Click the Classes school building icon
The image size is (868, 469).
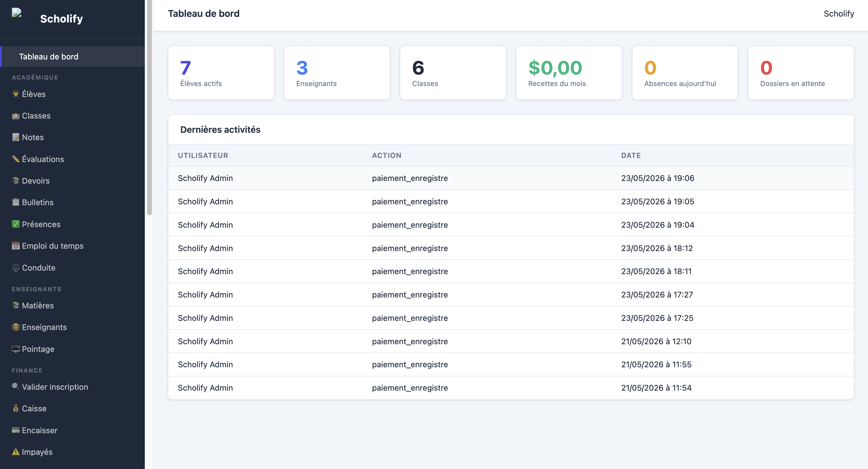point(15,116)
